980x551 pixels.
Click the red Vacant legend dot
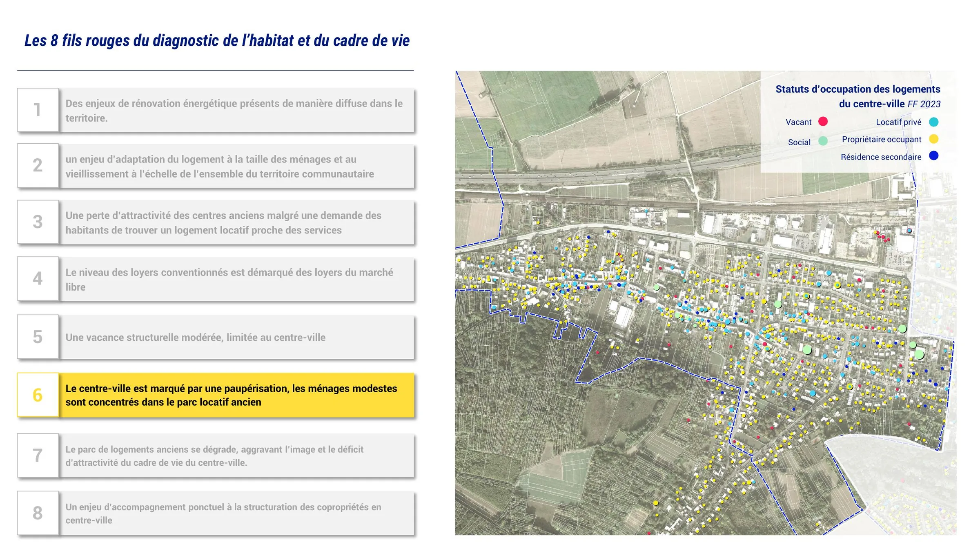[x=823, y=122]
